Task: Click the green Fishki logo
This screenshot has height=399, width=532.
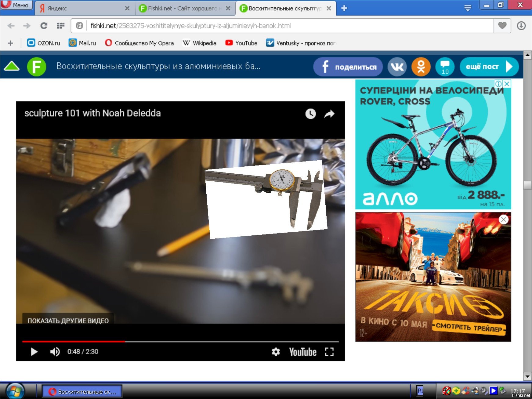Action: 37,67
